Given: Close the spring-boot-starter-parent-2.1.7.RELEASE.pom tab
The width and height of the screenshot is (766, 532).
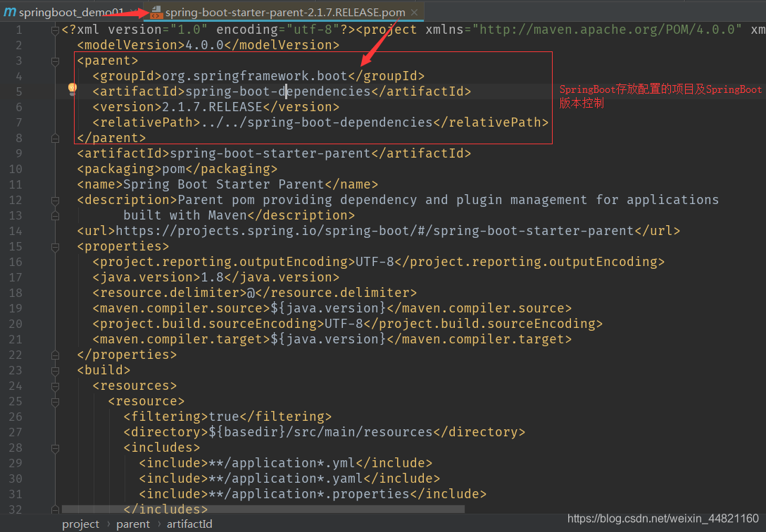Looking at the screenshot, I should pyautogui.click(x=414, y=12).
